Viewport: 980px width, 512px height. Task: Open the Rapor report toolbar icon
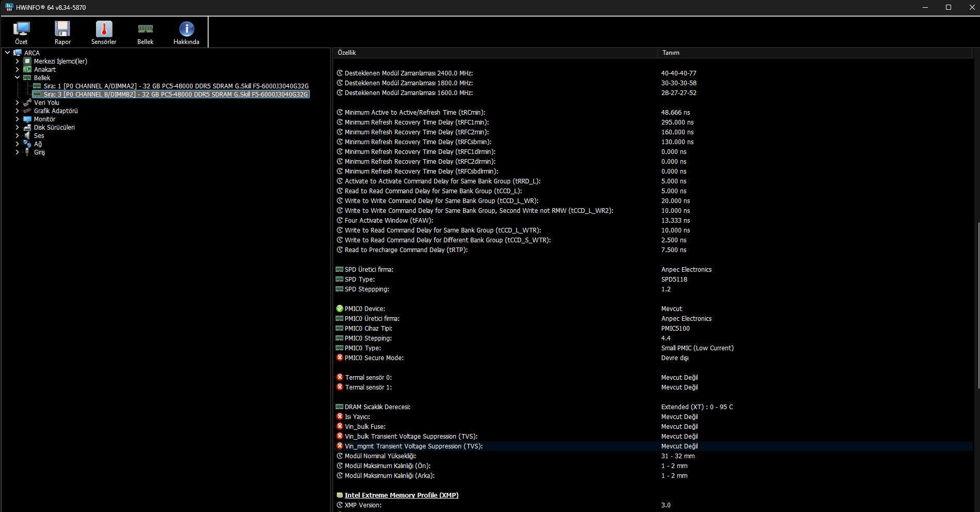(x=62, y=33)
